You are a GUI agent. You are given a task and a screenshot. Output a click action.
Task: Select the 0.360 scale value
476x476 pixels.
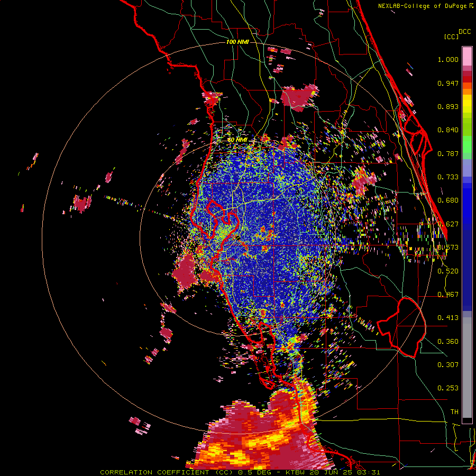tap(448, 341)
